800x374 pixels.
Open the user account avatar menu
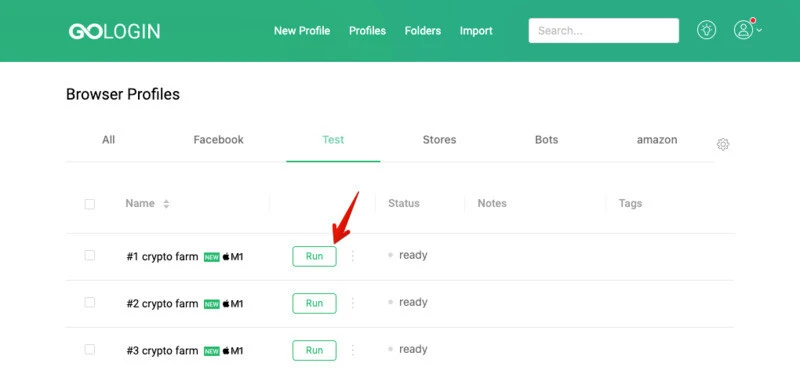(747, 30)
